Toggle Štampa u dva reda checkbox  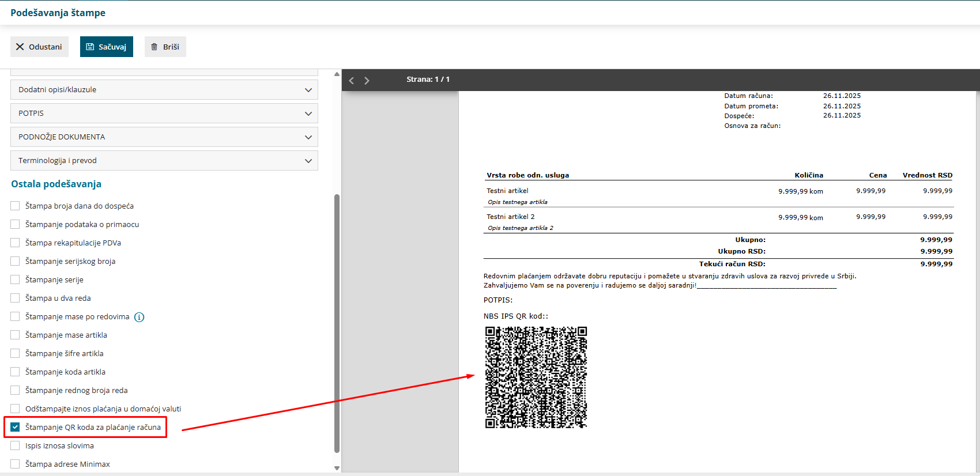pos(15,298)
